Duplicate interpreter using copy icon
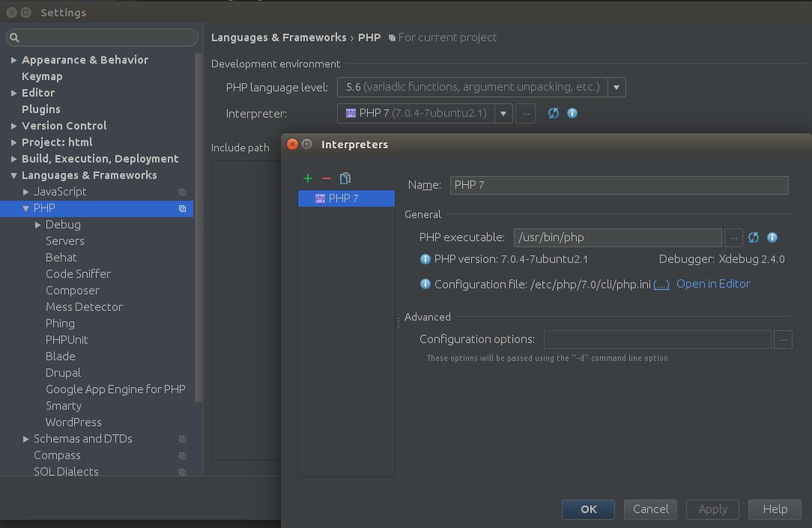812x528 pixels. (345, 178)
